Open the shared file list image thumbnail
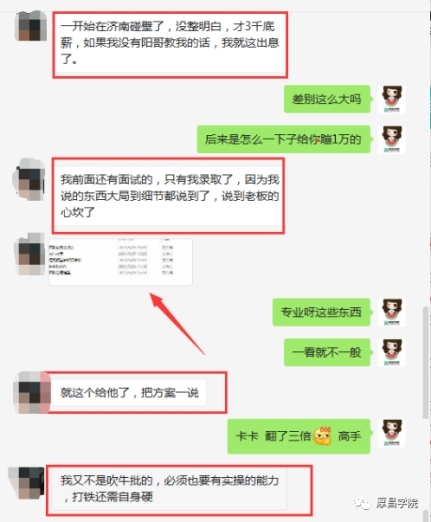The width and height of the screenshot is (431, 522). click(x=121, y=262)
